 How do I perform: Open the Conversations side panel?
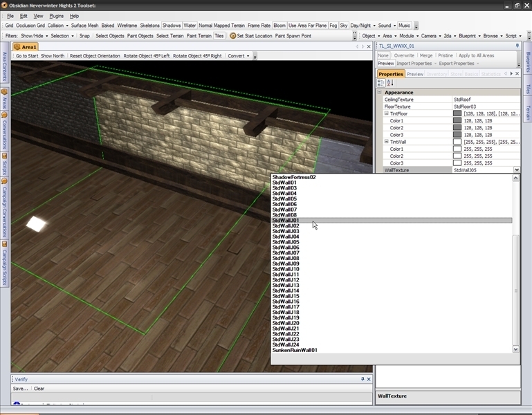point(4,131)
